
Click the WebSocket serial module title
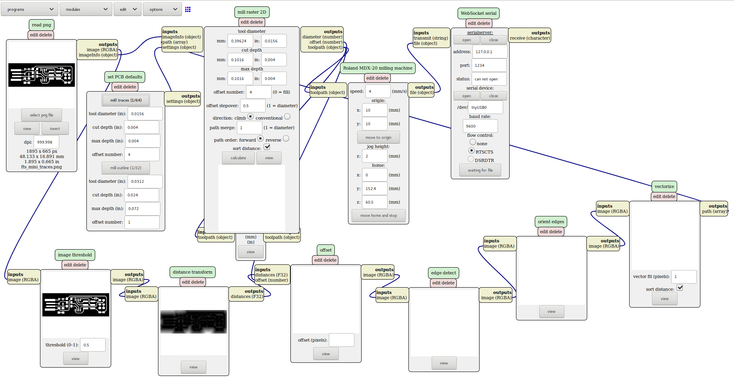tap(478, 13)
